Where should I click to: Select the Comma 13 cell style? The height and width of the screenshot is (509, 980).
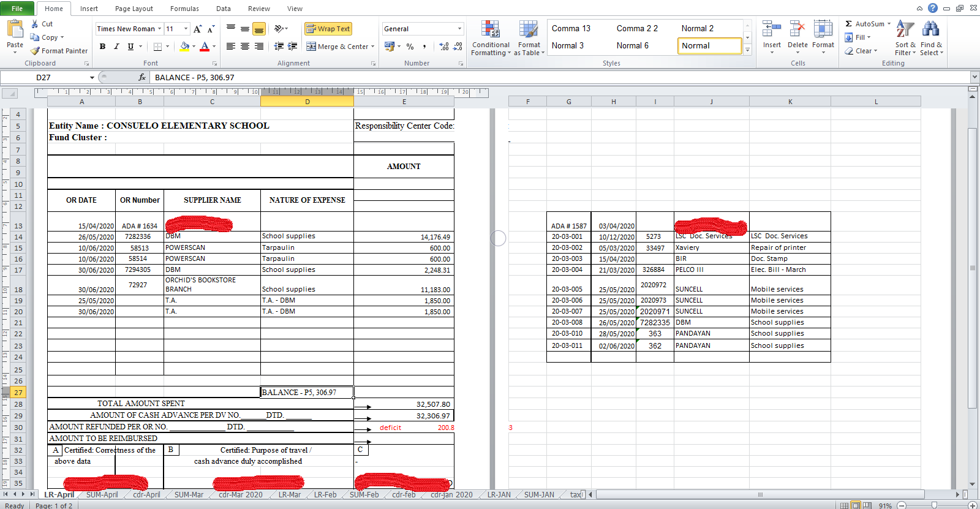pyautogui.click(x=571, y=28)
